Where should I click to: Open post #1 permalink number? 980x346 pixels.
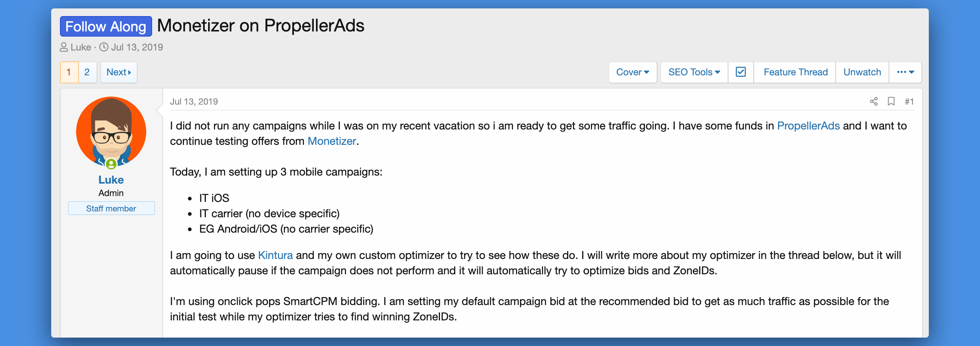909,101
